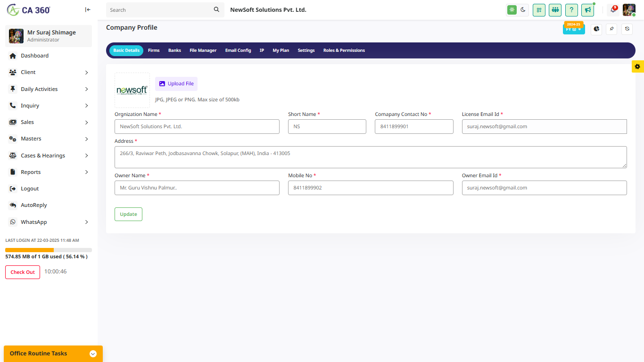
Task: Click the refresh sync icon button
Action: 627,29
